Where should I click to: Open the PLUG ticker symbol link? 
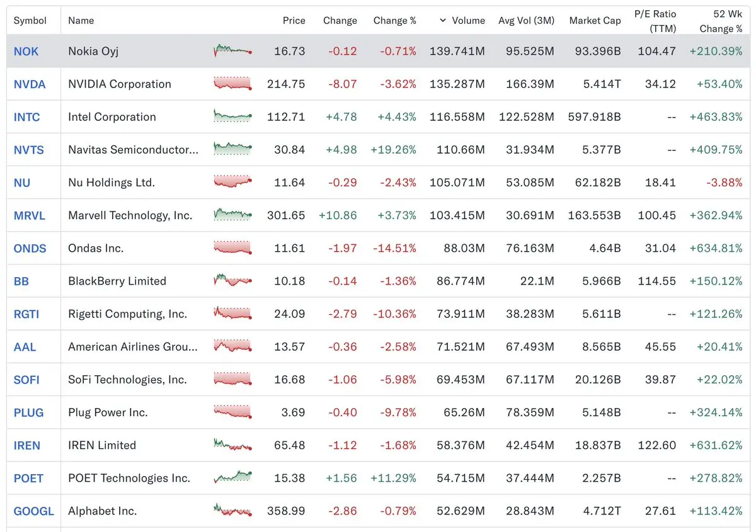pos(28,412)
